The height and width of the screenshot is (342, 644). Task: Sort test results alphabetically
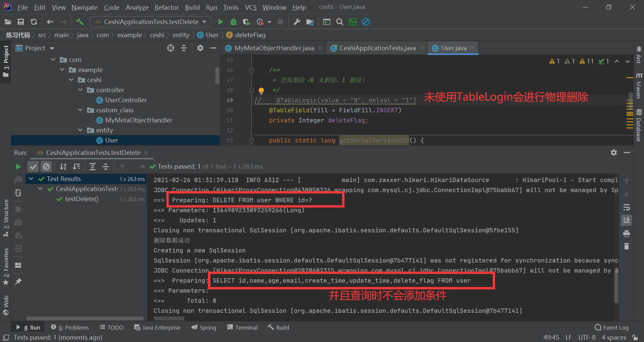click(63, 167)
